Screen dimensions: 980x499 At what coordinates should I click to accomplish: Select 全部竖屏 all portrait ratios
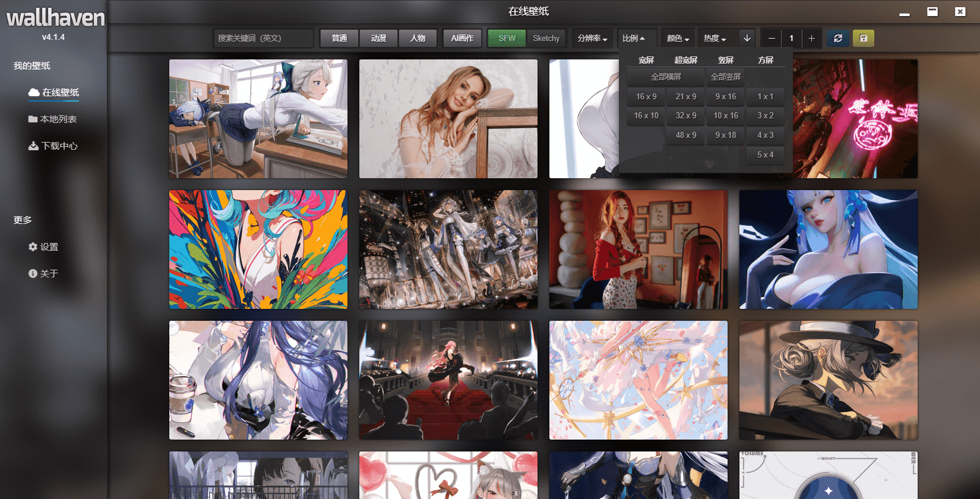point(726,77)
